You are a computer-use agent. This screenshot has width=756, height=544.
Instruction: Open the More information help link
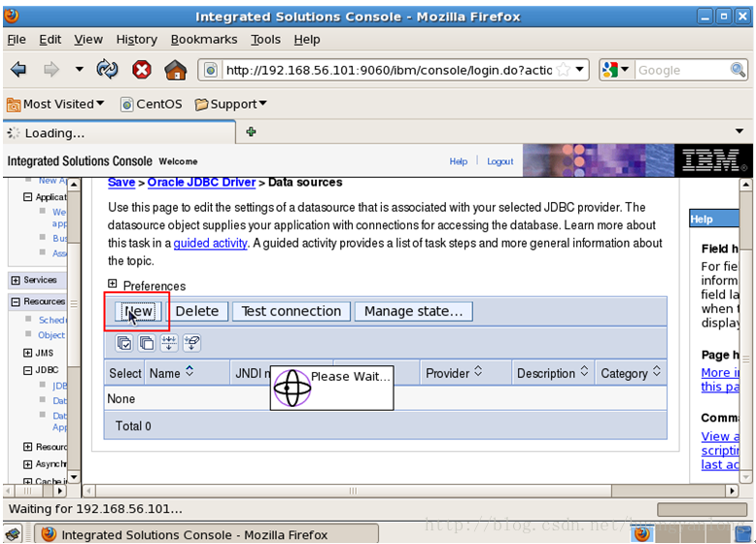click(720, 379)
